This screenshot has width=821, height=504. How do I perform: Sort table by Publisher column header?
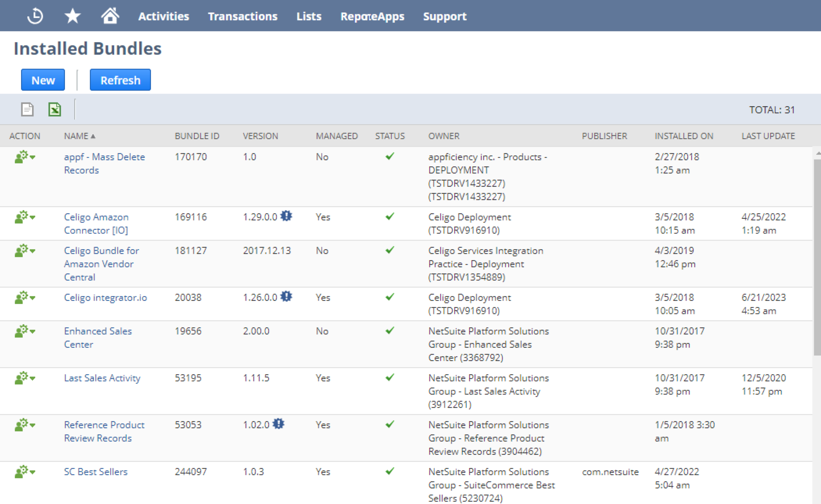(x=604, y=136)
